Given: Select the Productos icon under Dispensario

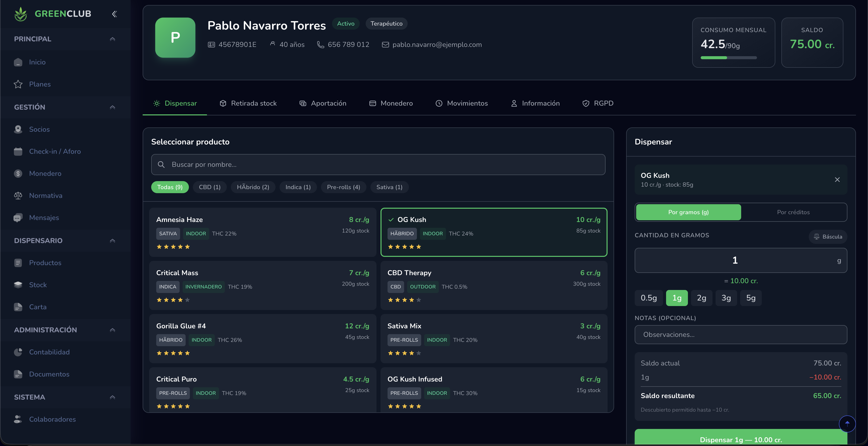Looking at the screenshot, I should pos(18,263).
